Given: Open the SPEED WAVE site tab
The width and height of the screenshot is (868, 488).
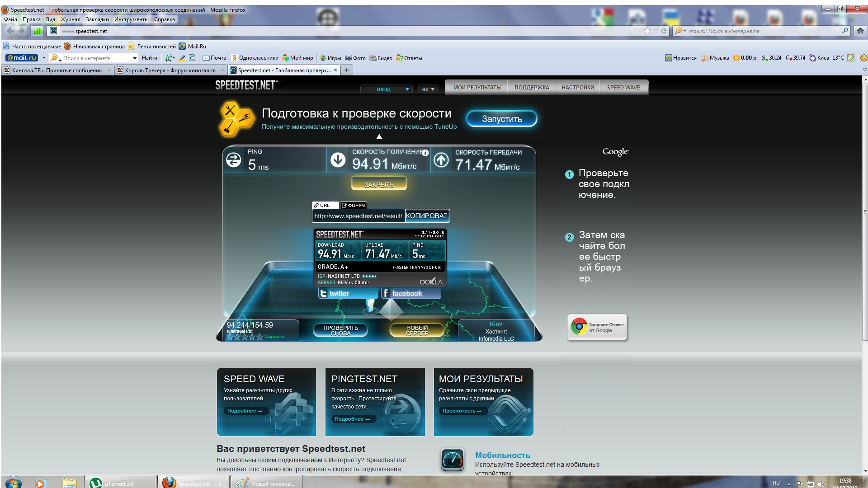Looking at the screenshot, I should 623,88.
